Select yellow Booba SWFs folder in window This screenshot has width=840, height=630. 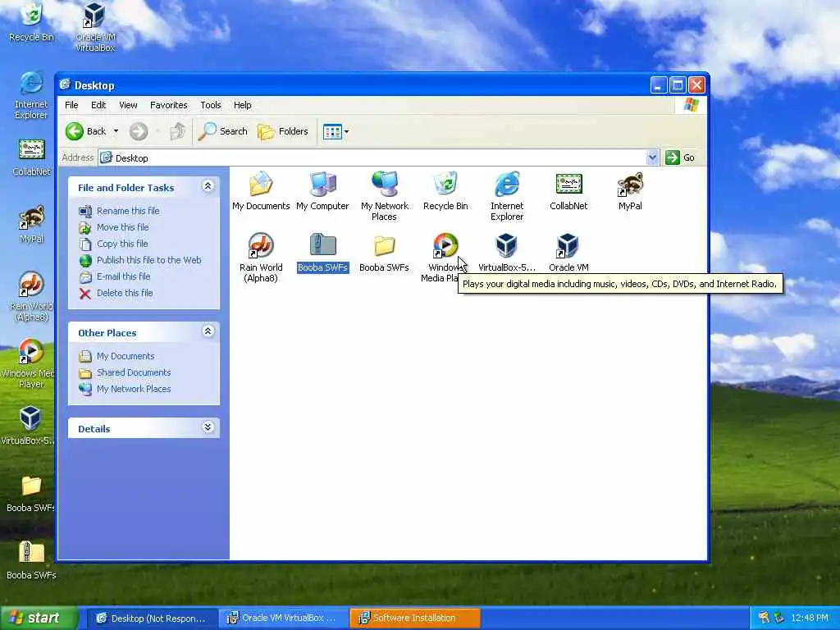pyautogui.click(x=384, y=253)
